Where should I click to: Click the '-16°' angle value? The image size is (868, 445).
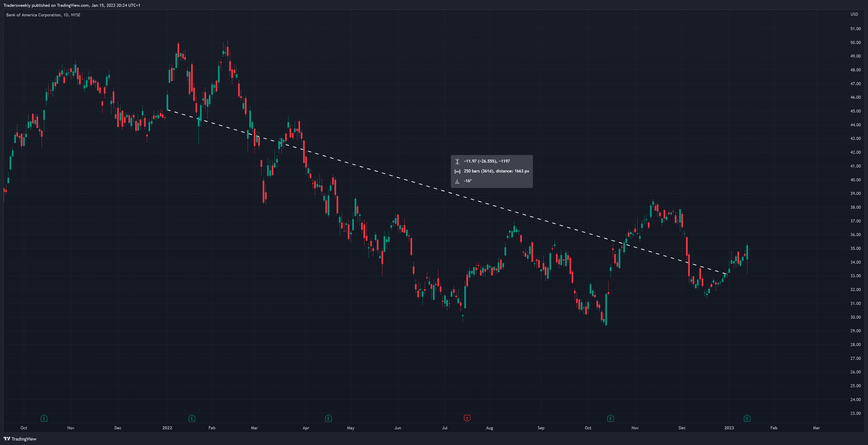[x=468, y=181]
